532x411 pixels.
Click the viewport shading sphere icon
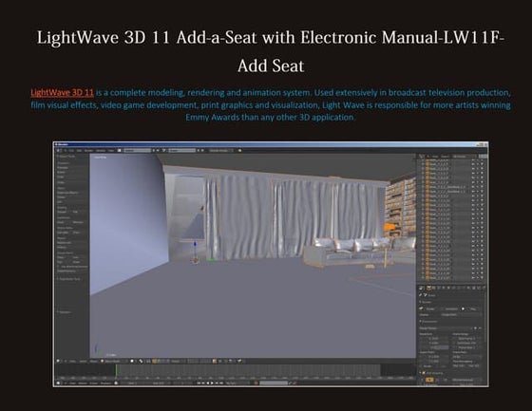[x=133, y=361]
